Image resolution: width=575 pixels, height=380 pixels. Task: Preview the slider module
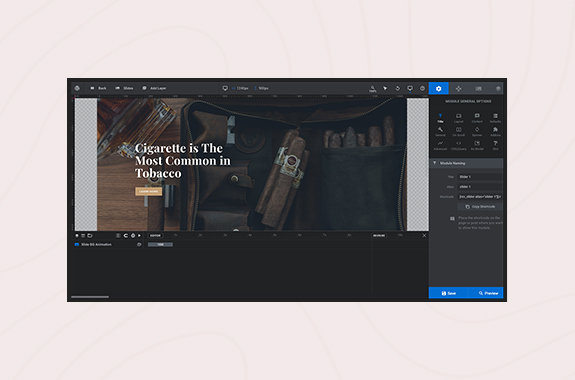point(486,293)
